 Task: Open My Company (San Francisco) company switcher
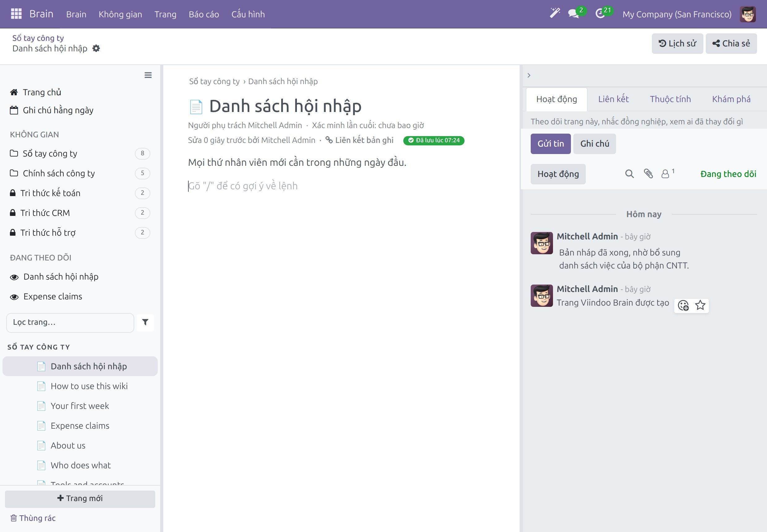click(677, 14)
